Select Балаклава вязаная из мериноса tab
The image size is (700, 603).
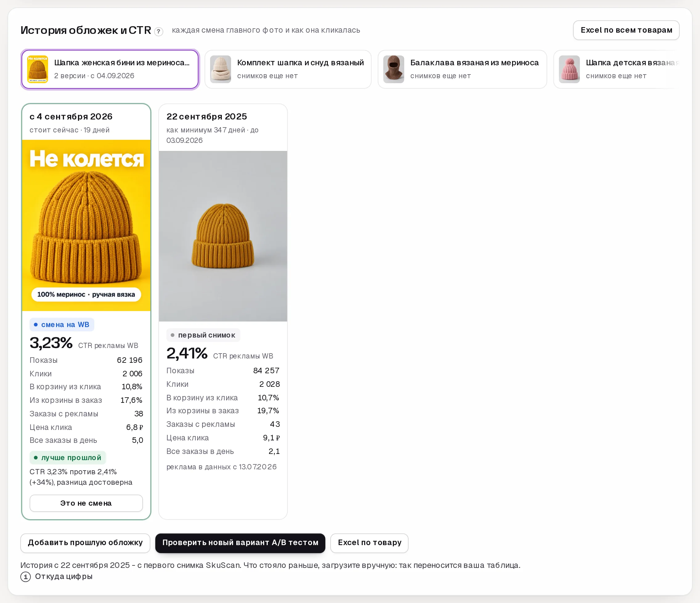(x=462, y=69)
